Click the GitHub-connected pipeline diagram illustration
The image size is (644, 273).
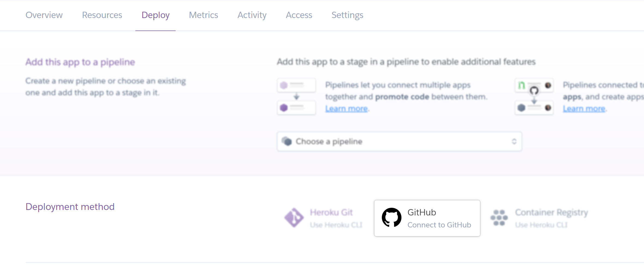coord(534,97)
